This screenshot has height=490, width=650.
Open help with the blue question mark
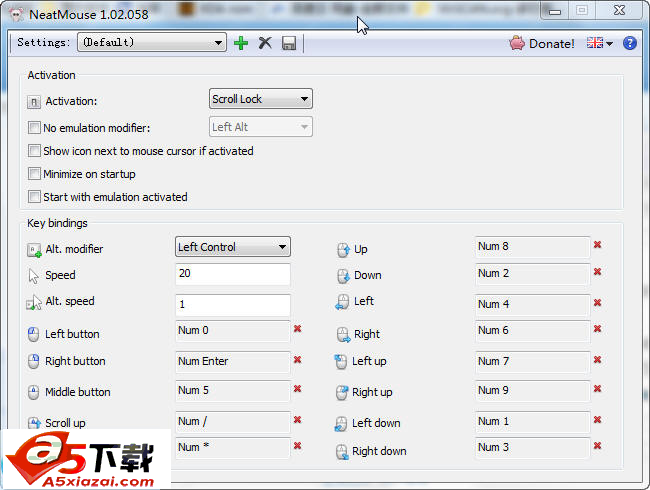630,43
